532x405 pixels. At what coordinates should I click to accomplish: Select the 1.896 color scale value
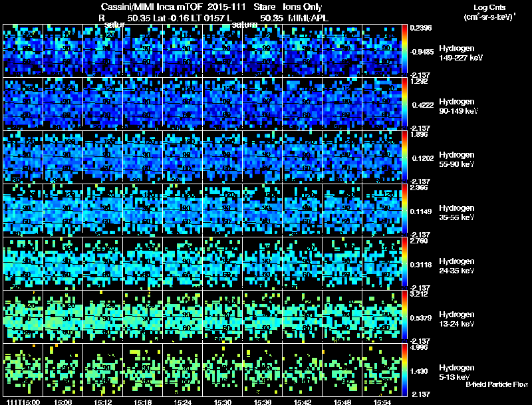pos(419,134)
